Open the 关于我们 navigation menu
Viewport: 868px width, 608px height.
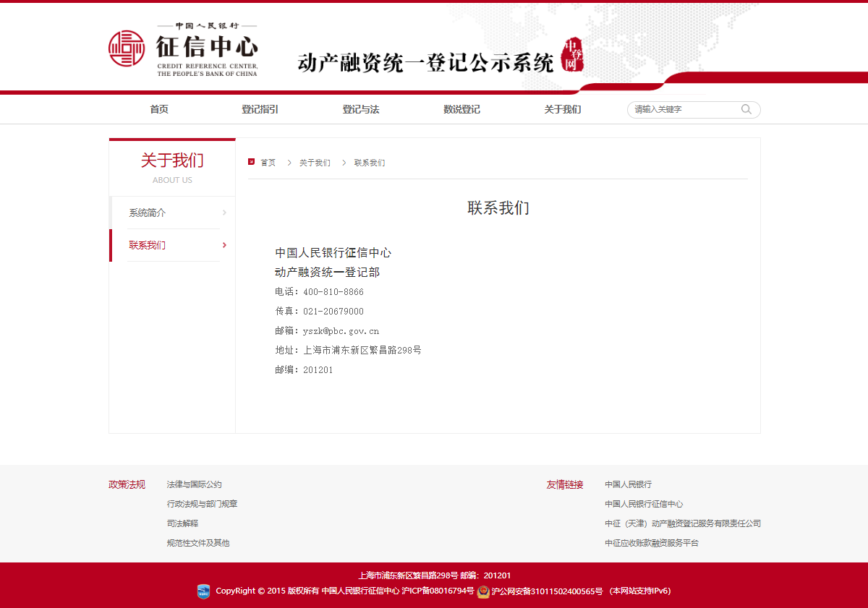(x=563, y=109)
